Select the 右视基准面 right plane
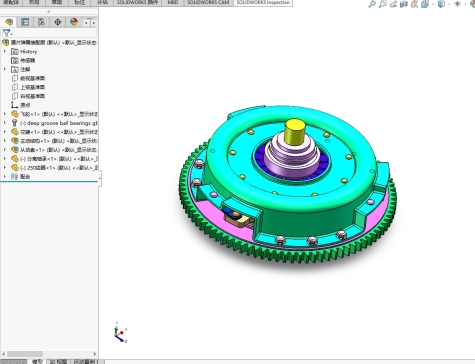475x364 pixels. pyautogui.click(x=33, y=96)
